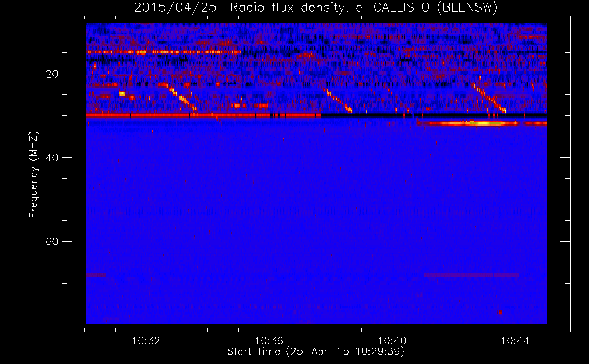The width and height of the screenshot is (589, 364).
Task: Click the 20 MHz frequency tick label
Action: [x=52, y=74]
